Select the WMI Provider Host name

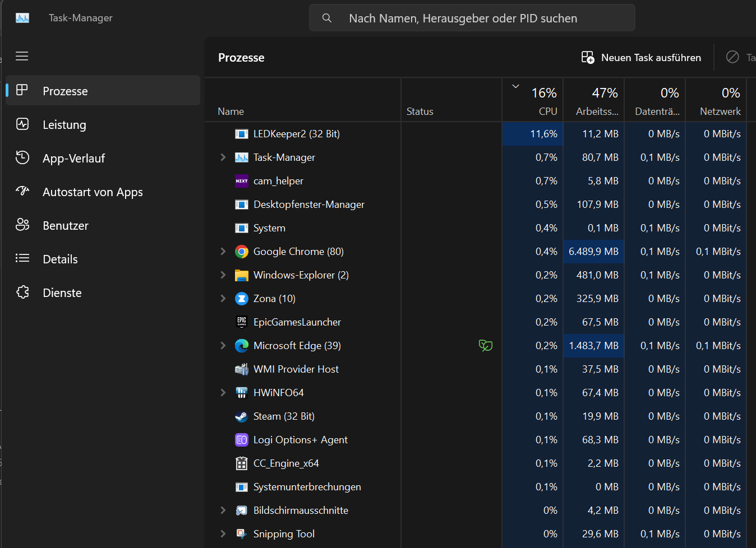[296, 369]
